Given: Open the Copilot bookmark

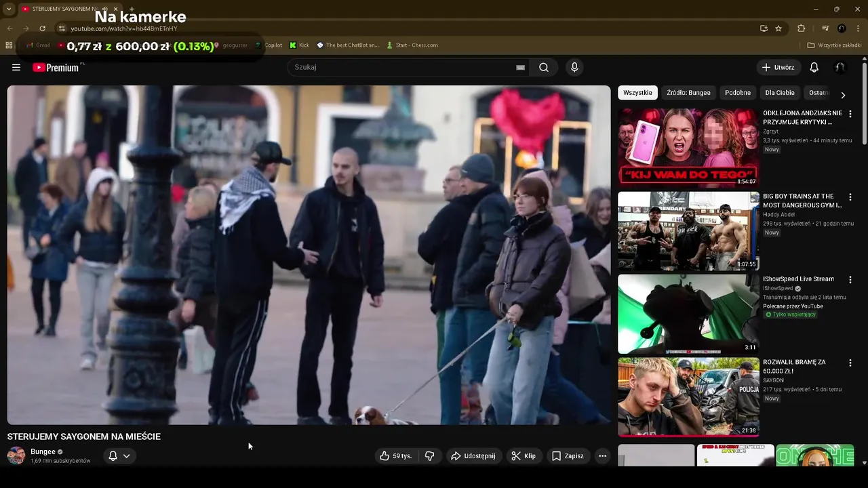Looking at the screenshot, I should click(269, 45).
